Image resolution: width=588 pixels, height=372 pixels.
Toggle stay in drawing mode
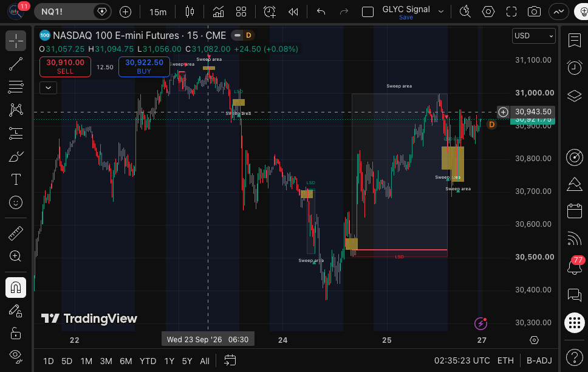pyautogui.click(x=16, y=311)
